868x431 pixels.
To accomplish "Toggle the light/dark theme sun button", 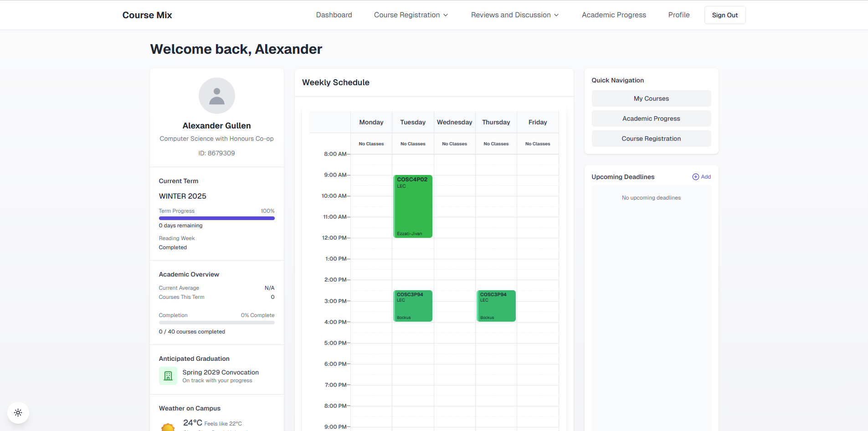I will tap(18, 413).
